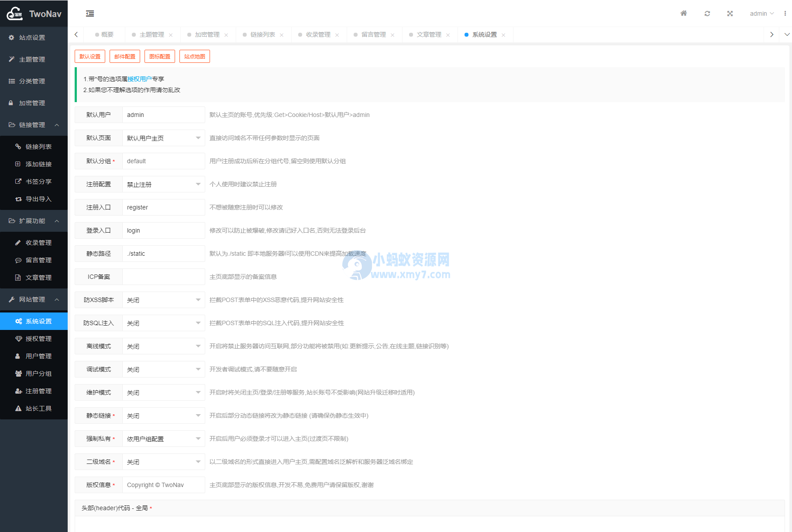Switch to the 收录管理 tab

click(x=318, y=34)
